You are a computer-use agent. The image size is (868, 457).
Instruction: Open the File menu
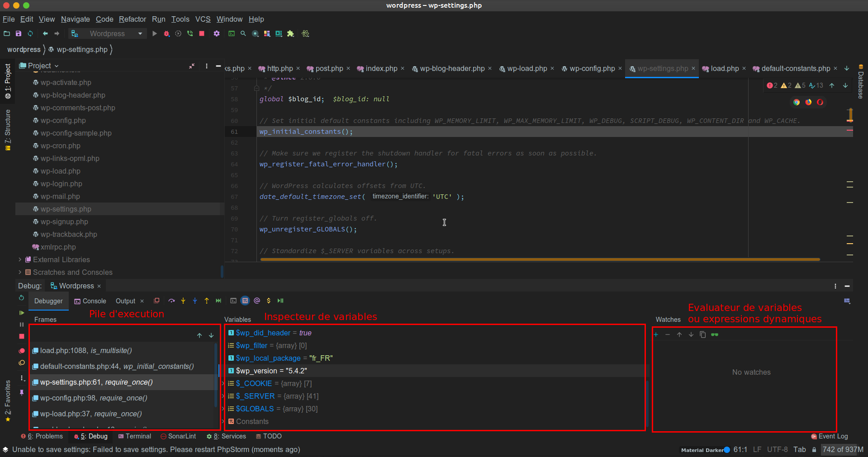coord(9,19)
